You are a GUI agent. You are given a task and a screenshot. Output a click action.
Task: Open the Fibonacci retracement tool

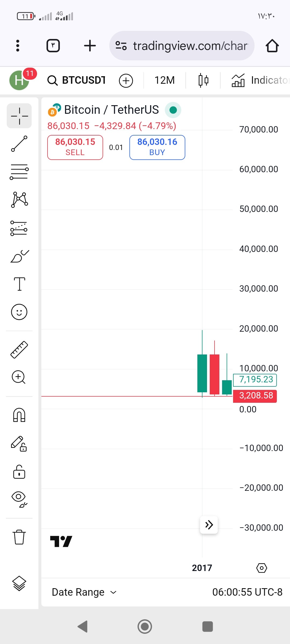[x=19, y=172]
